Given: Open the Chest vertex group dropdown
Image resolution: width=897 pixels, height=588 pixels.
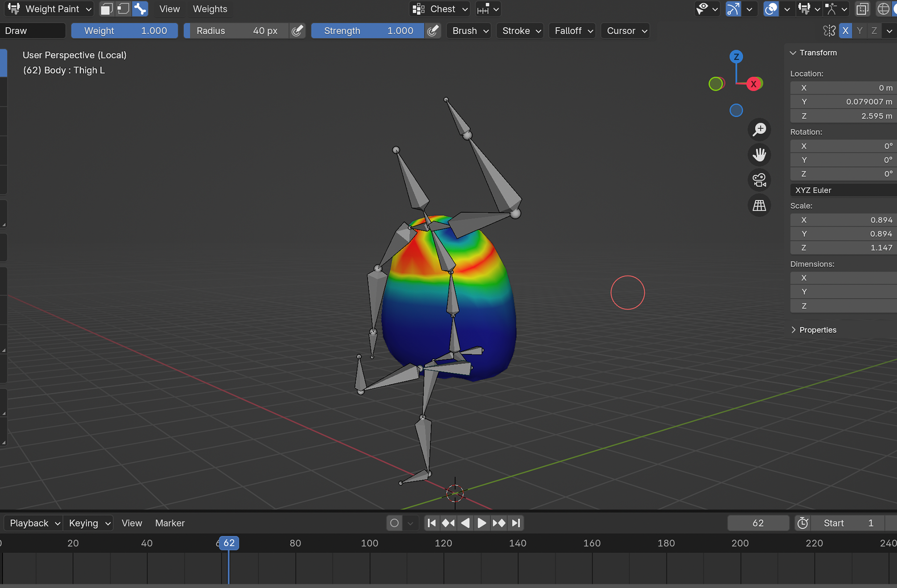Looking at the screenshot, I should coord(440,9).
